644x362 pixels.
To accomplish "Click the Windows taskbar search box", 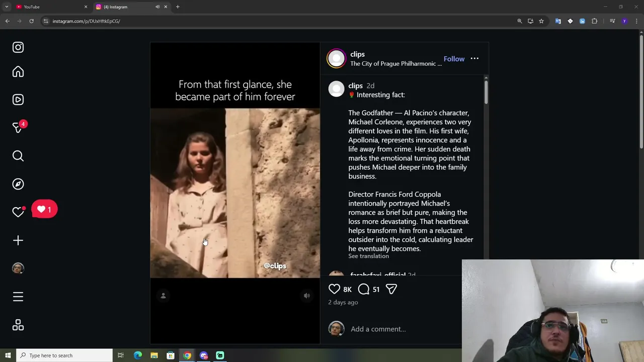I will coord(64,355).
